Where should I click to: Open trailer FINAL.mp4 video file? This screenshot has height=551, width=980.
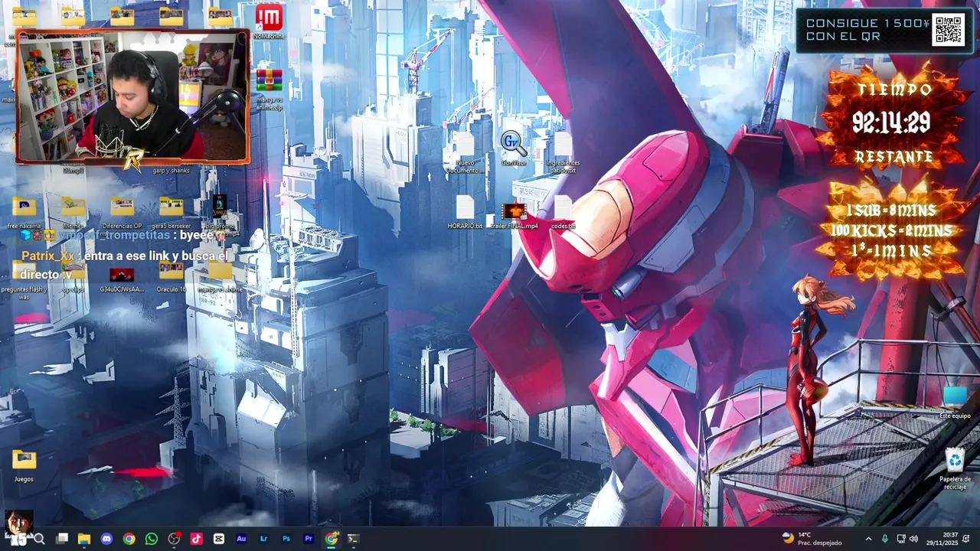[x=514, y=214]
